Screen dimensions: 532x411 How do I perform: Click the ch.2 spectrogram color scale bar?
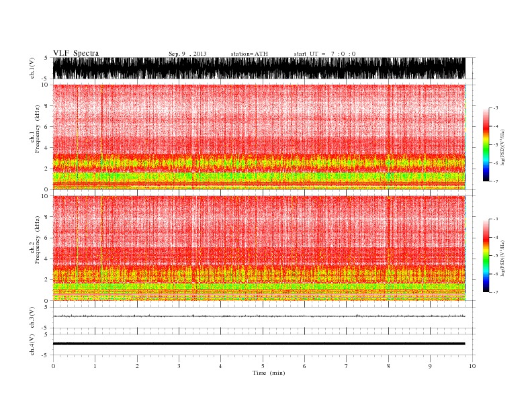[486, 255]
